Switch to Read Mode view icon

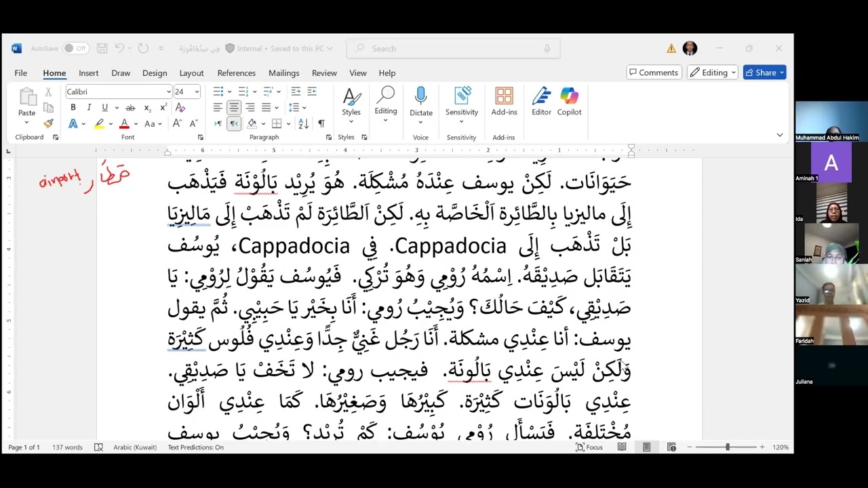(622, 447)
